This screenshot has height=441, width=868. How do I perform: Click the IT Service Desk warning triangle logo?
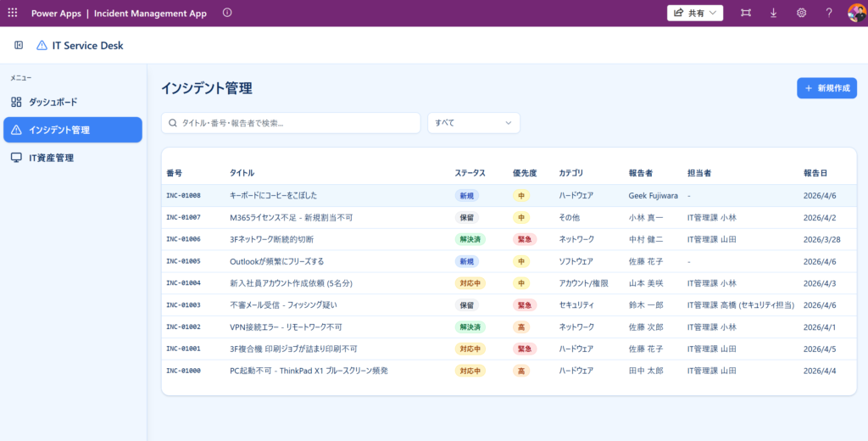click(42, 45)
